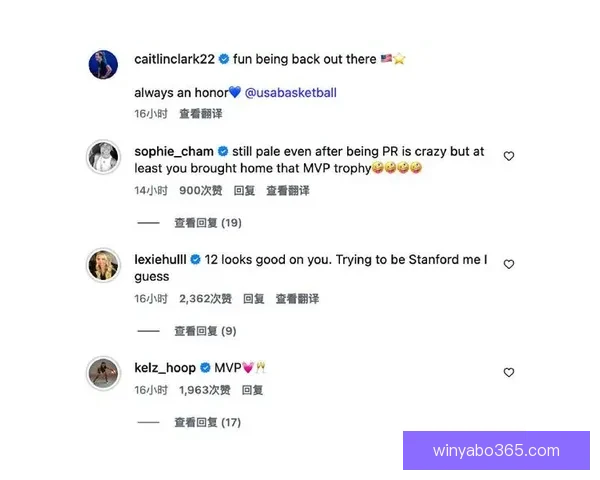The height and width of the screenshot is (480, 600).
Task: View translation of caitlinclark22's caption
Action: point(201,114)
